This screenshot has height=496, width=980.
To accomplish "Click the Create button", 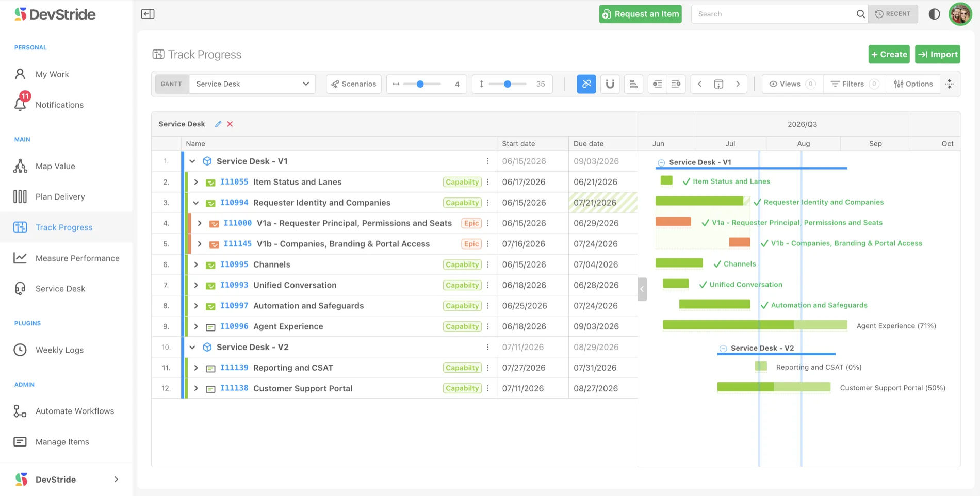I will [889, 54].
